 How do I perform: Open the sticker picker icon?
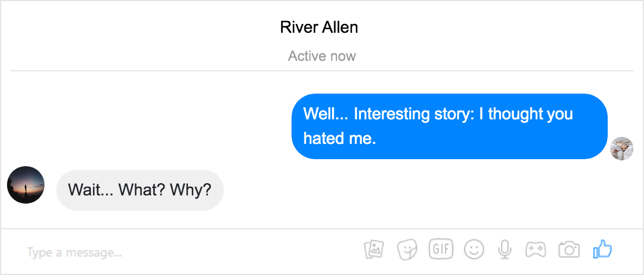[x=407, y=250]
